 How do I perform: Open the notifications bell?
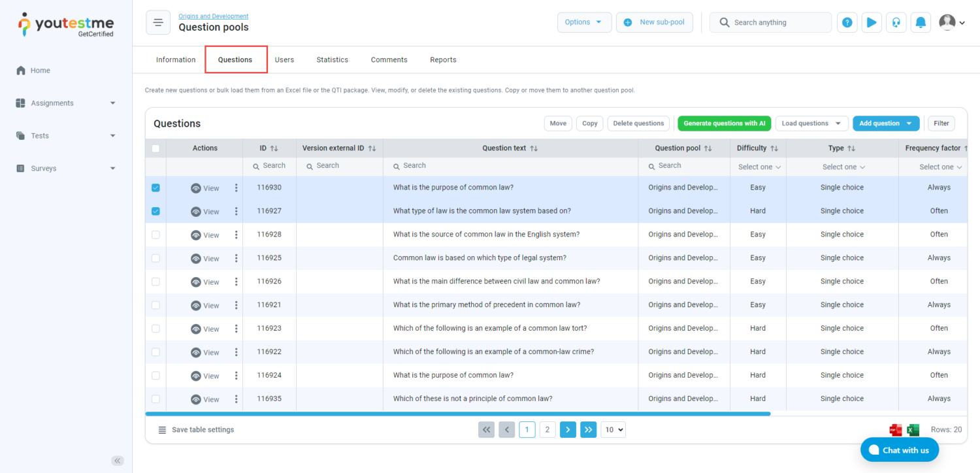point(921,22)
